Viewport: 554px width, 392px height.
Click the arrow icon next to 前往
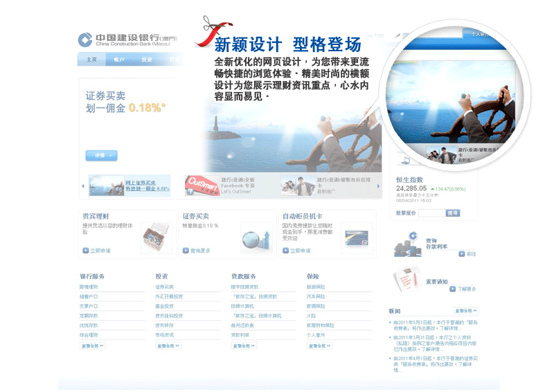click(x=461, y=253)
